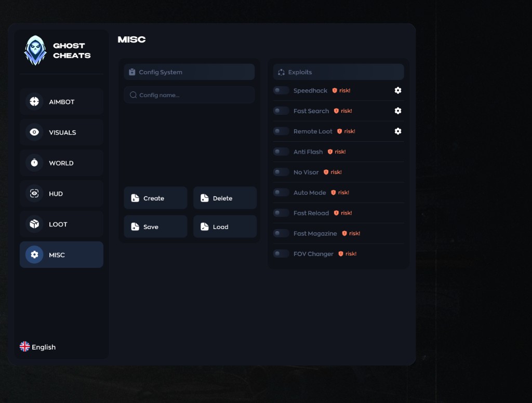532x403 pixels.
Task: Open the English language selector
Action: pos(38,347)
